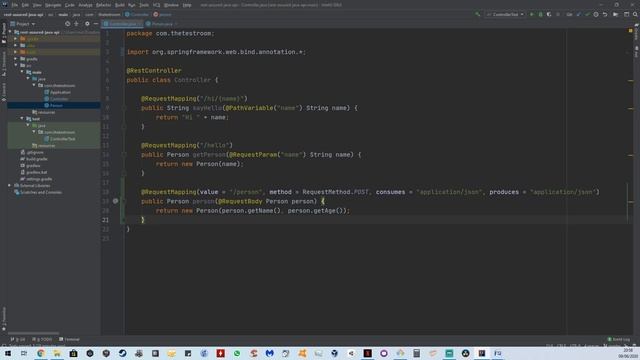Click the expand/collapse all icon in the Project panel
The height and width of the screenshot is (360, 640).
76,24
